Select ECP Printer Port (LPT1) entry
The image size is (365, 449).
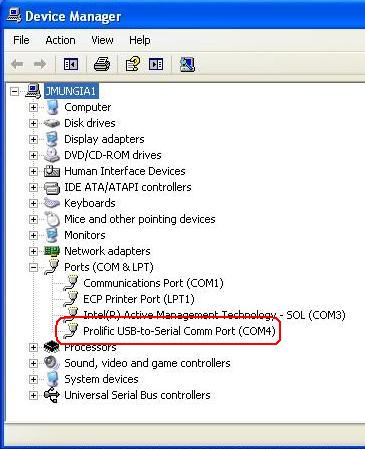(x=139, y=299)
